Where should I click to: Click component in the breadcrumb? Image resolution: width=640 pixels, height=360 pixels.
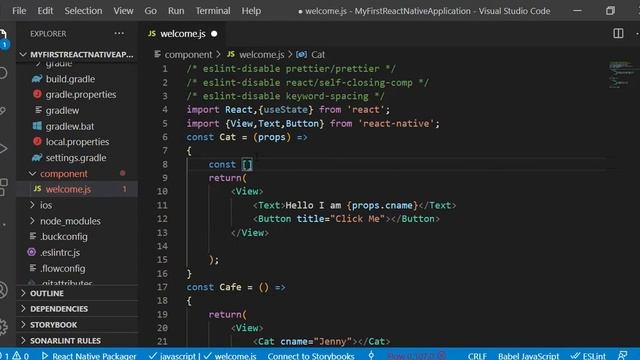pos(188,54)
